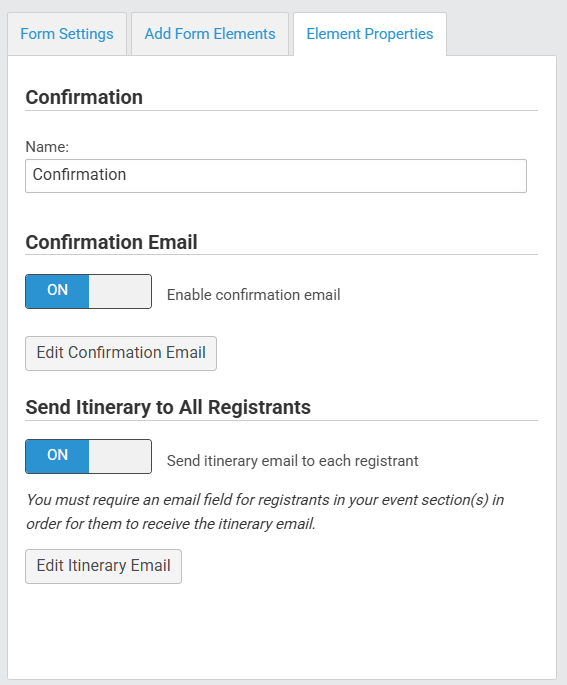
Task: Click the gray handle of itinerary toggle
Action: (x=120, y=457)
